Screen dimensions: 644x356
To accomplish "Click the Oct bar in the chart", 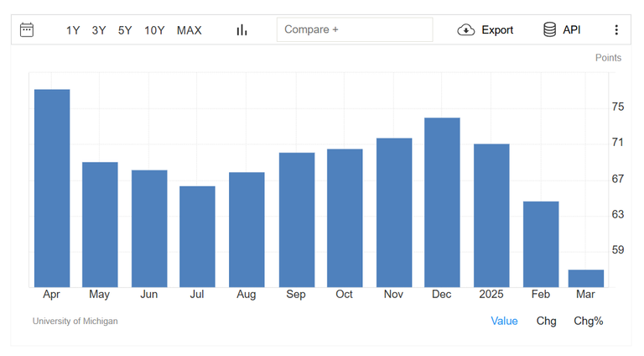I will coord(345,217).
